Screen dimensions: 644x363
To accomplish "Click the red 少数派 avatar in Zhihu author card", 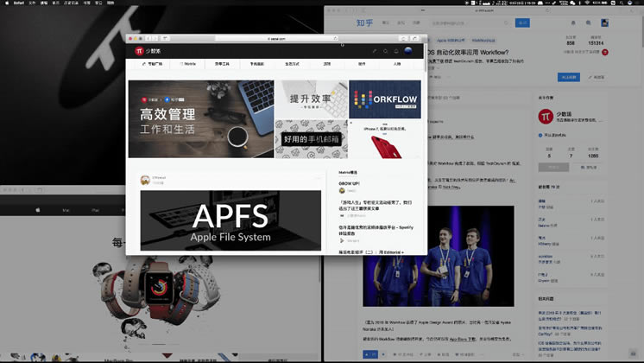I will tap(546, 117).
